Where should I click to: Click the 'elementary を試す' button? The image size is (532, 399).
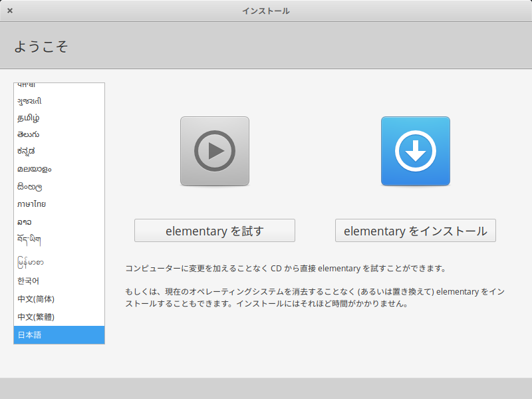(215, 231)
